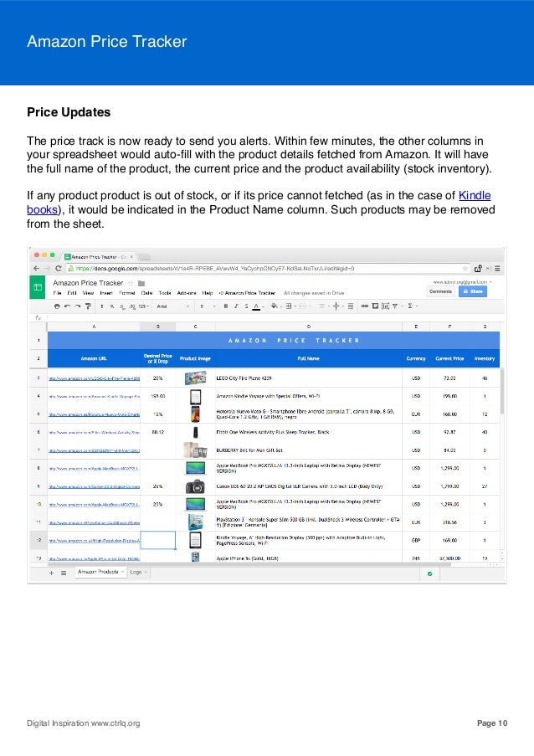The height and width of the screenshot is (756, 534).
Task: Bookmark the page with the star icon in address bar
Action: (465, 269)
